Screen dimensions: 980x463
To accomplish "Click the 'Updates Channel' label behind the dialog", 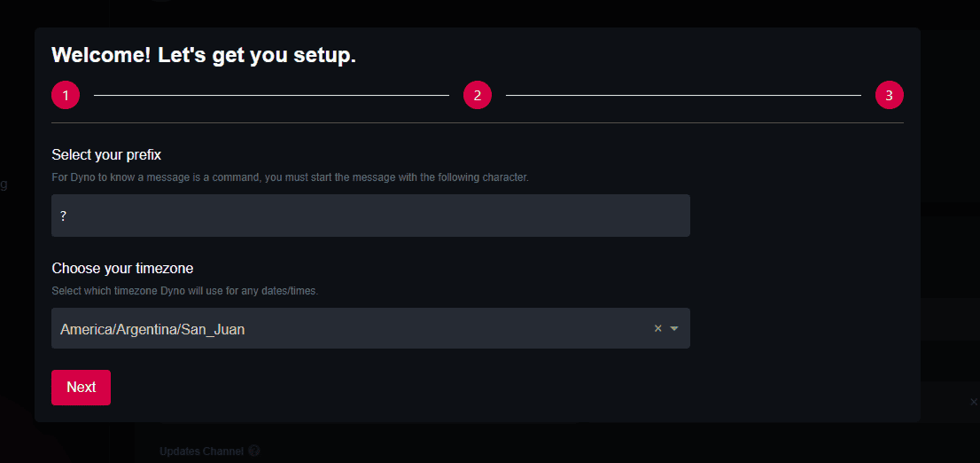I will coord(201,451).
